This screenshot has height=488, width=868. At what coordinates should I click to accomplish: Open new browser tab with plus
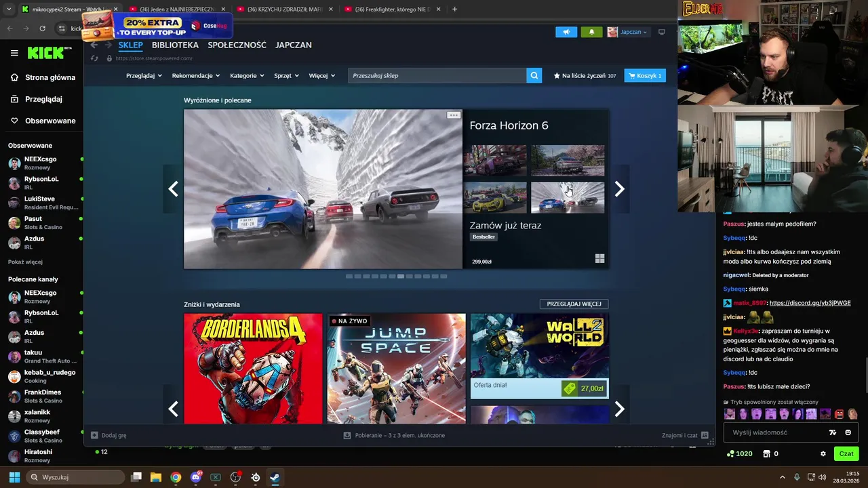(x=454, y=9)
